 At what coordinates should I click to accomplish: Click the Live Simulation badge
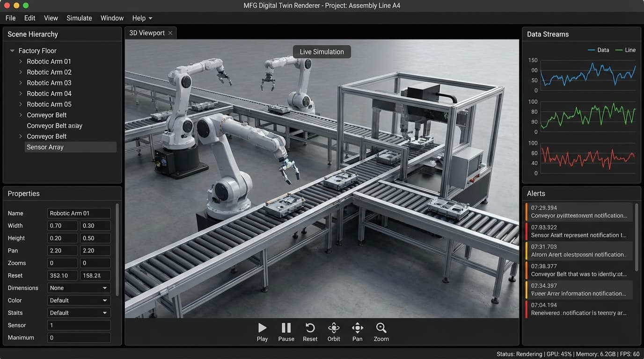pyautogui.click(x=322, y=51)
